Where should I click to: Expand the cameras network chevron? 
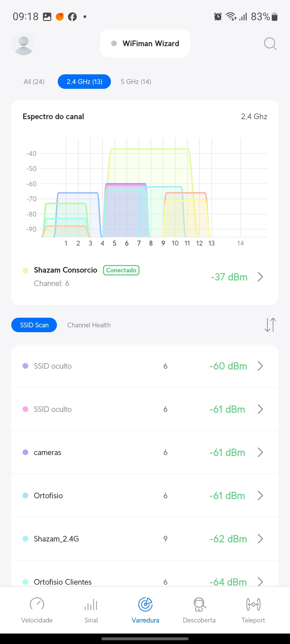click(x=260, y=452)
